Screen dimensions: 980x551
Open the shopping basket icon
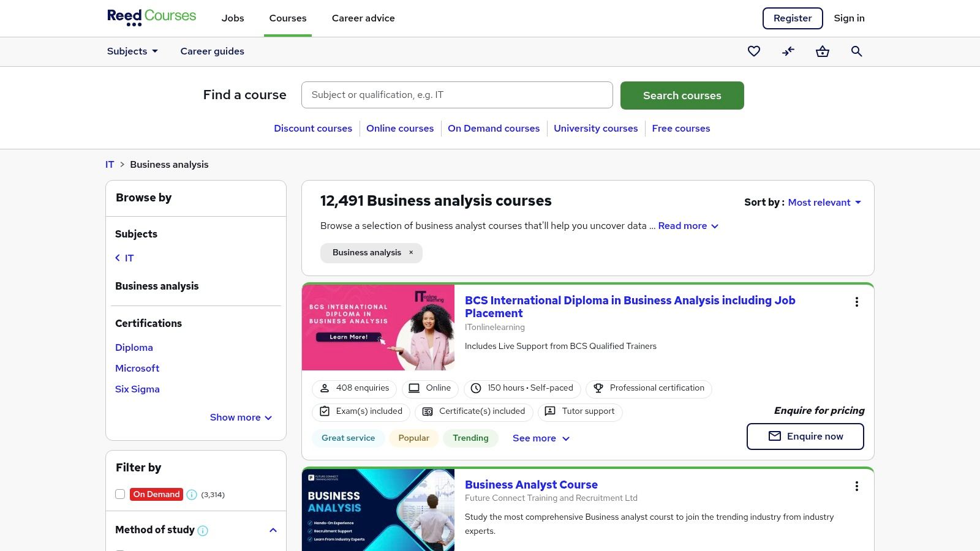pyautogui.click(x=823, y=51)
